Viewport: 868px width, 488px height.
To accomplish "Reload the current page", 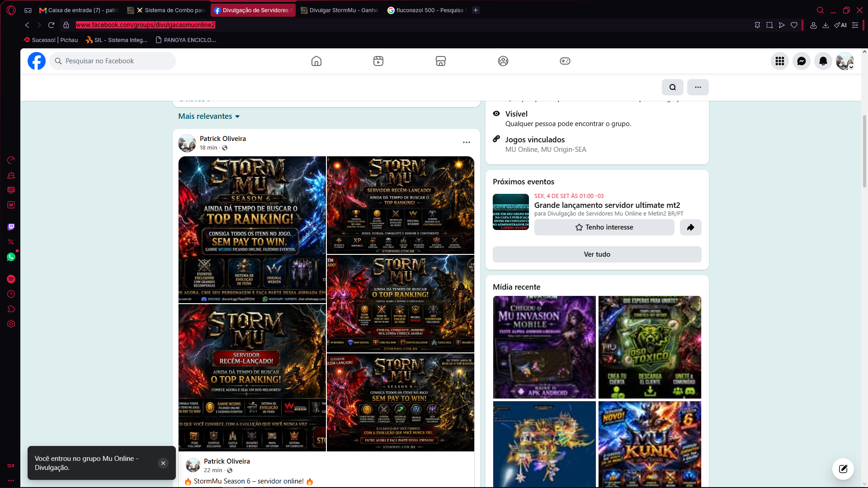I will [51, 25].
